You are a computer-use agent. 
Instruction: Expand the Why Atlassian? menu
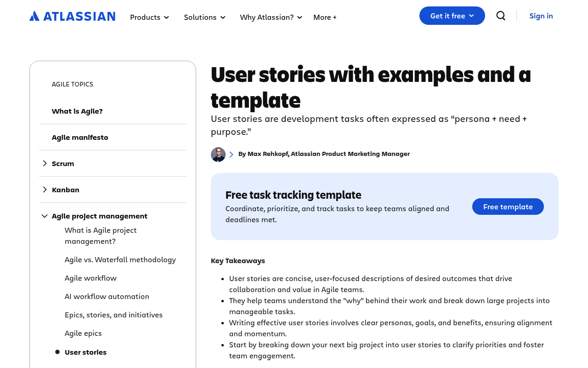coord(271,17)
